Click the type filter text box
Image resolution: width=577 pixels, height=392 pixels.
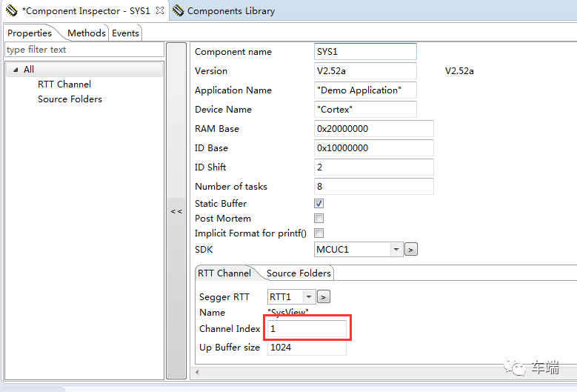pos(83,50)
